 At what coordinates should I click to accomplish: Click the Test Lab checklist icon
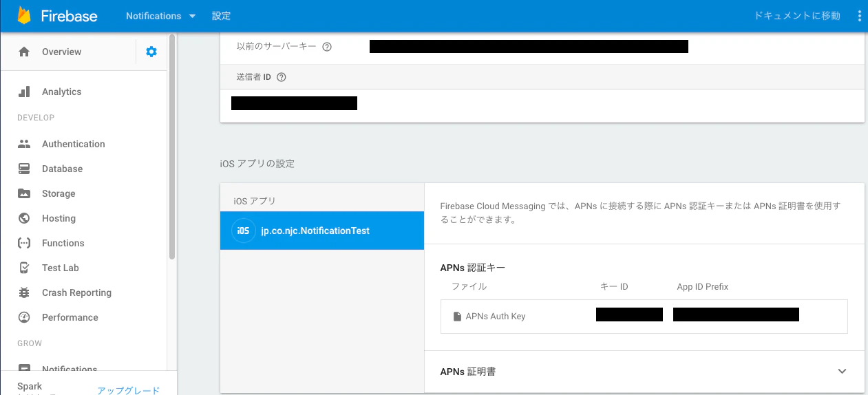tap(24, 268)
